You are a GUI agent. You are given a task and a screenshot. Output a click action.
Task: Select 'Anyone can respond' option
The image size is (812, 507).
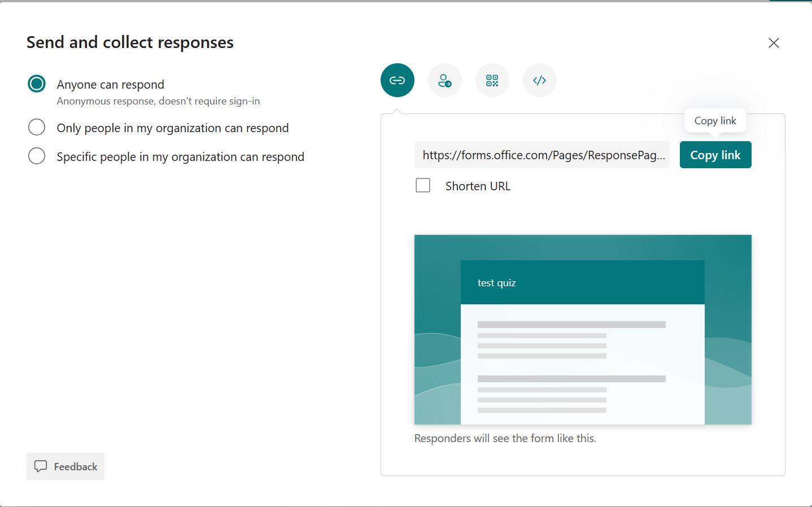click(x=36, y=83)
